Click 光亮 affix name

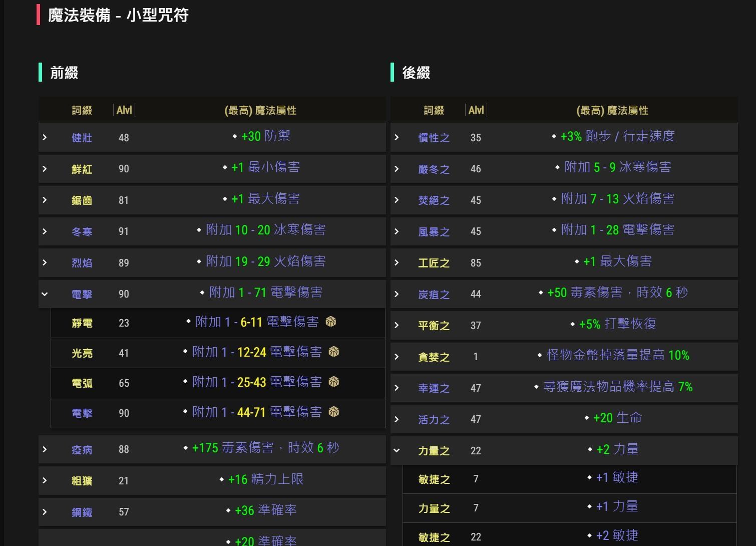[82, 353]
